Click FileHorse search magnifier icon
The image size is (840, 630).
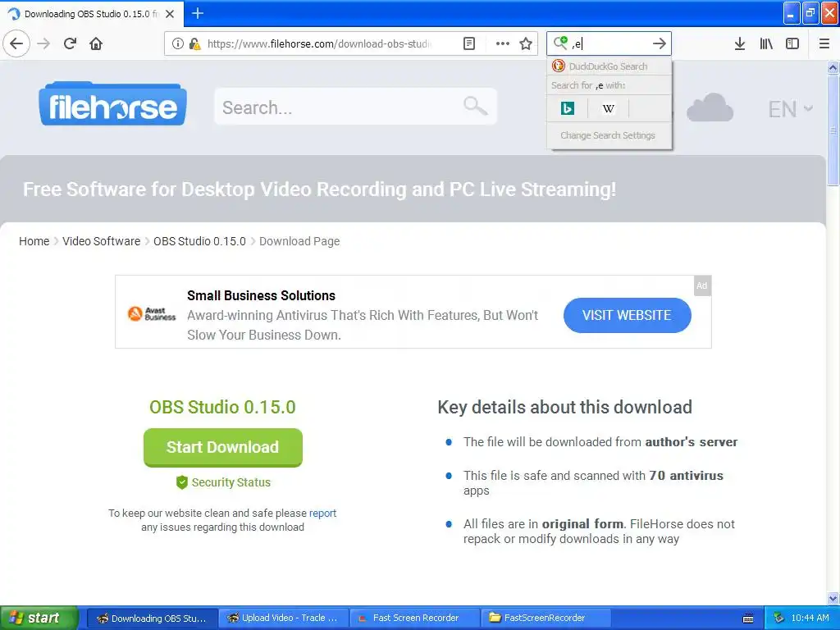(475, 106)
